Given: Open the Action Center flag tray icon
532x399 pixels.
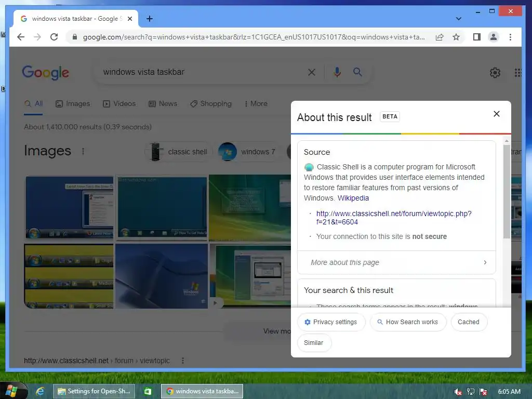Looking at the screenshot, I should [x=483, y=392].
